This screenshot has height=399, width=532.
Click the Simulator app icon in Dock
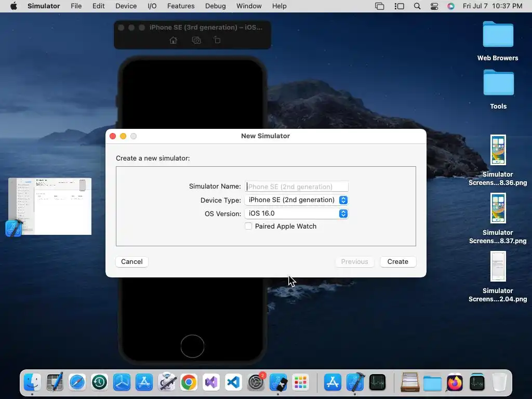[x=278, y=382]
